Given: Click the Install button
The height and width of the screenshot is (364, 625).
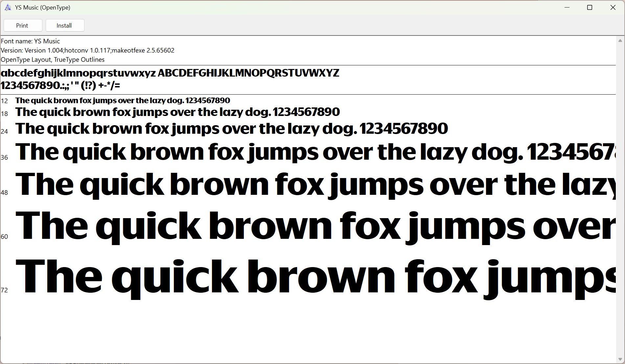Looking at the screenshot, I should tap(65, 25).
